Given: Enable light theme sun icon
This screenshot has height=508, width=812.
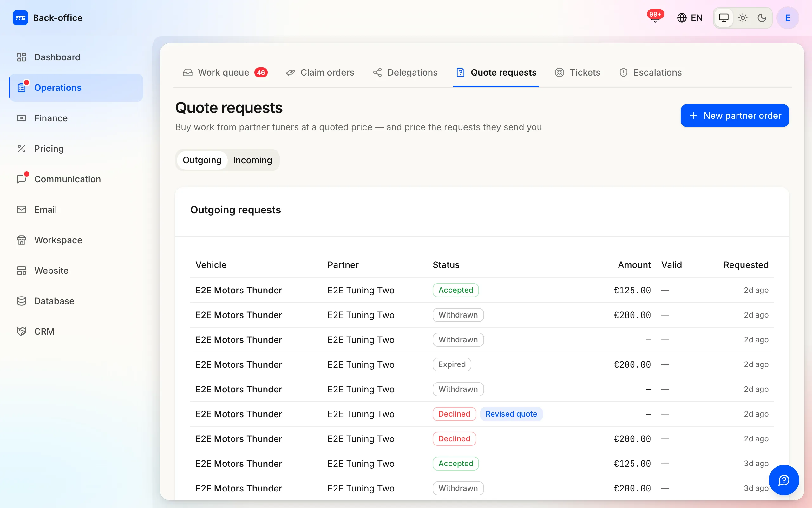Looking at the screenshot, I should tap(743, 18).
